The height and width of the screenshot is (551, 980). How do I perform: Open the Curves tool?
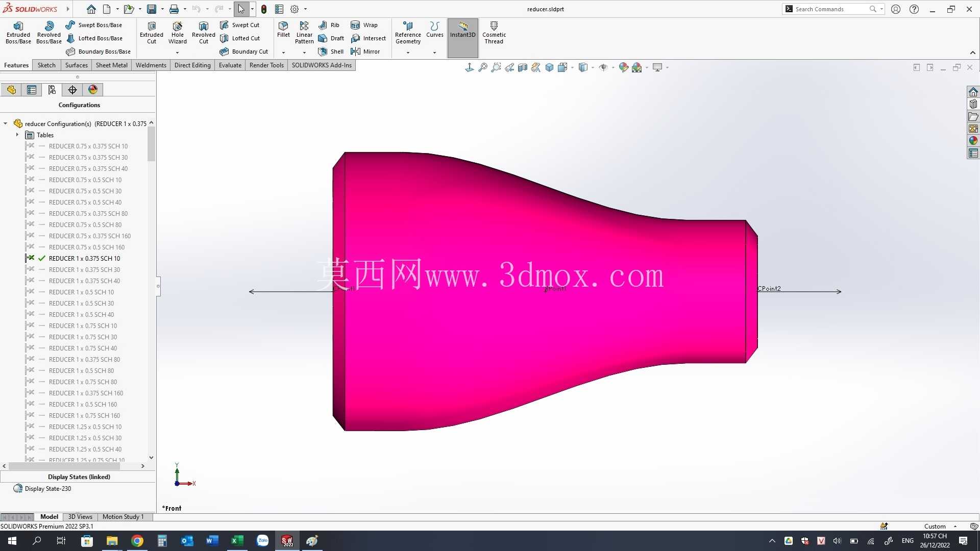[434, 30]
